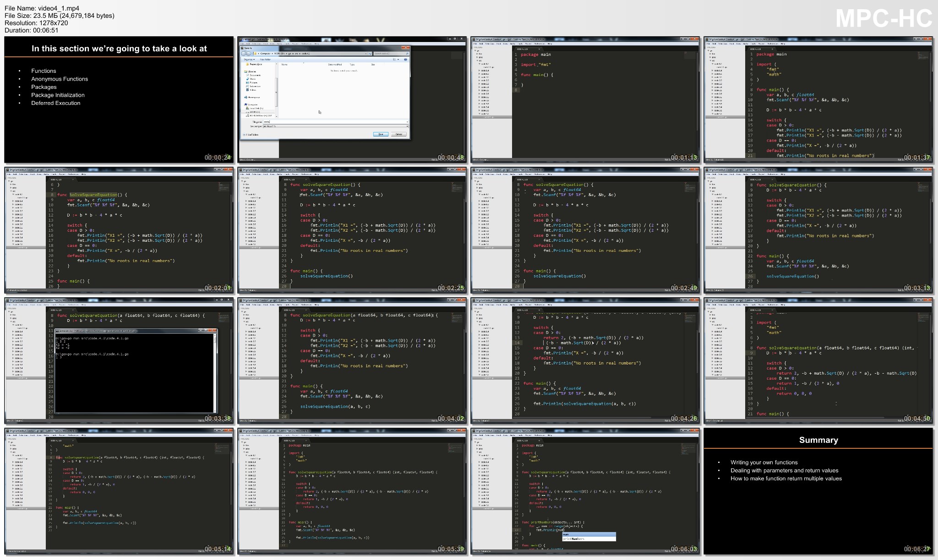Screen dimensions: 938x560
Task: Click the "Resolution: 1278x720" text
Action: point(36,23)
